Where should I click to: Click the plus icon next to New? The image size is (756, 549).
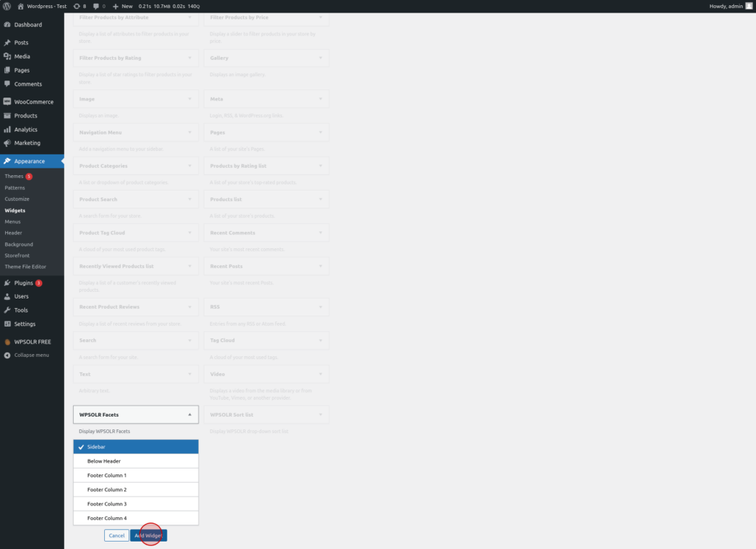[116, 6]
